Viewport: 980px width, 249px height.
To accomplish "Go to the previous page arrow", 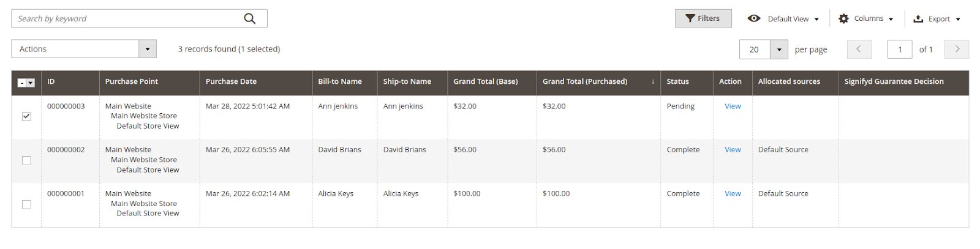I will [x=859, y=49].
